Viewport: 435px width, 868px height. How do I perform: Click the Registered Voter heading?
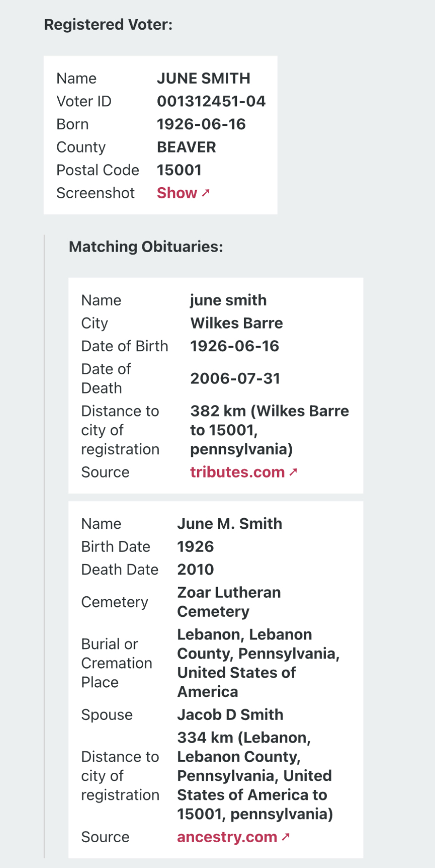pos(108,24)
